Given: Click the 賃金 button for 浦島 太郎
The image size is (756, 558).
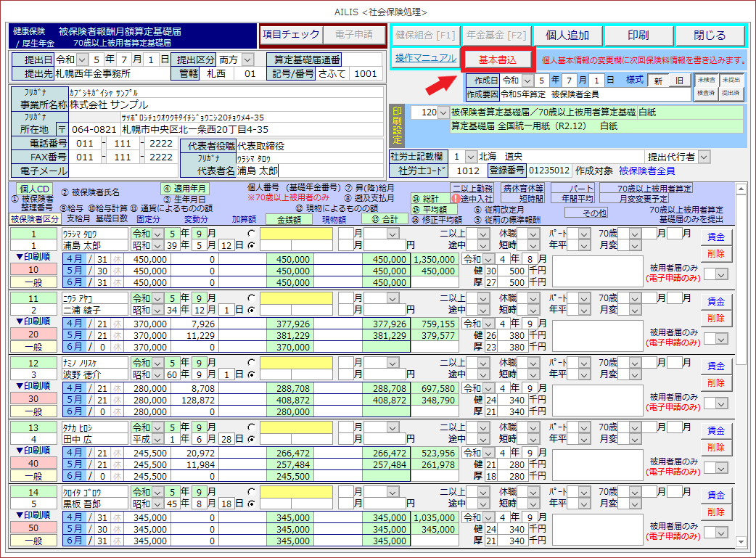Looking at the screenshot, I should [715, 237].
